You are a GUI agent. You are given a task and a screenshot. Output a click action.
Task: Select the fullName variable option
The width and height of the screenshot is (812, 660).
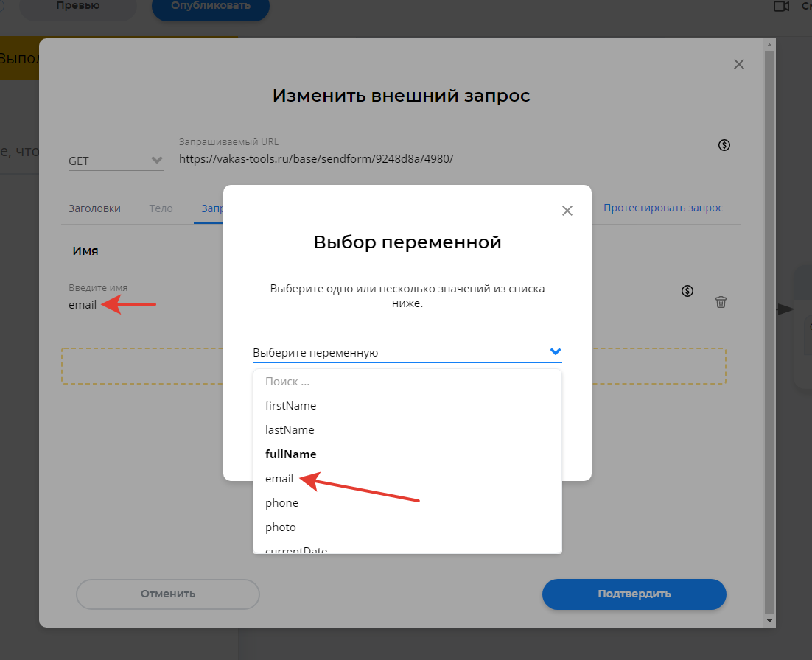(290, 454)
